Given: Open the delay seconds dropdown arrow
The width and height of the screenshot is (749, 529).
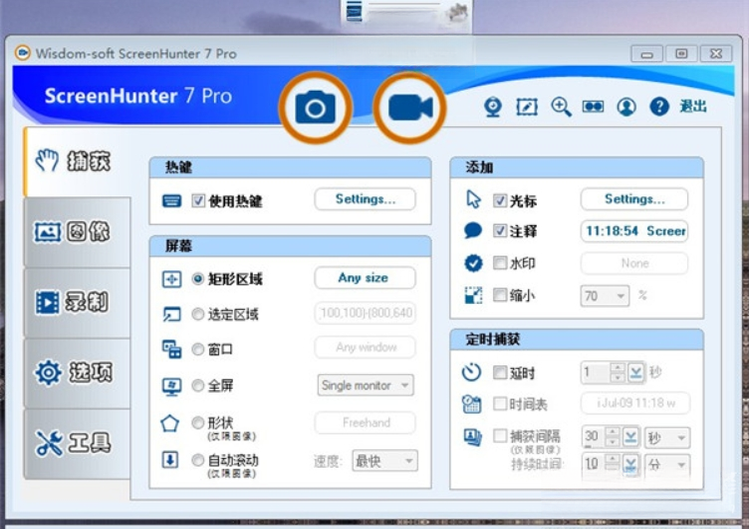Looking at the screenshot, I should point(635,372).
